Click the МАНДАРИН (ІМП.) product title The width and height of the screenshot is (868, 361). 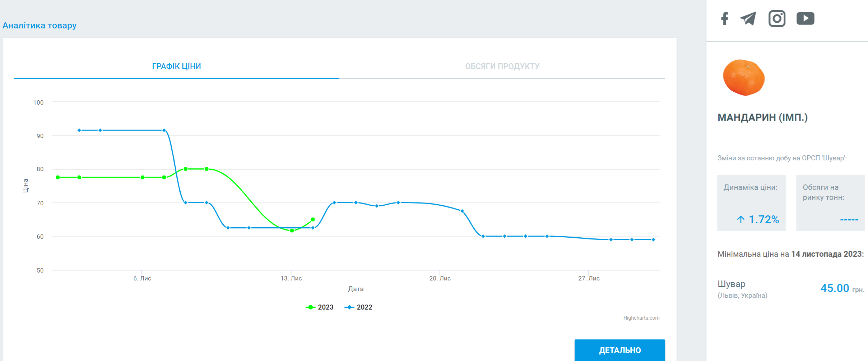(x=762, y=118)
